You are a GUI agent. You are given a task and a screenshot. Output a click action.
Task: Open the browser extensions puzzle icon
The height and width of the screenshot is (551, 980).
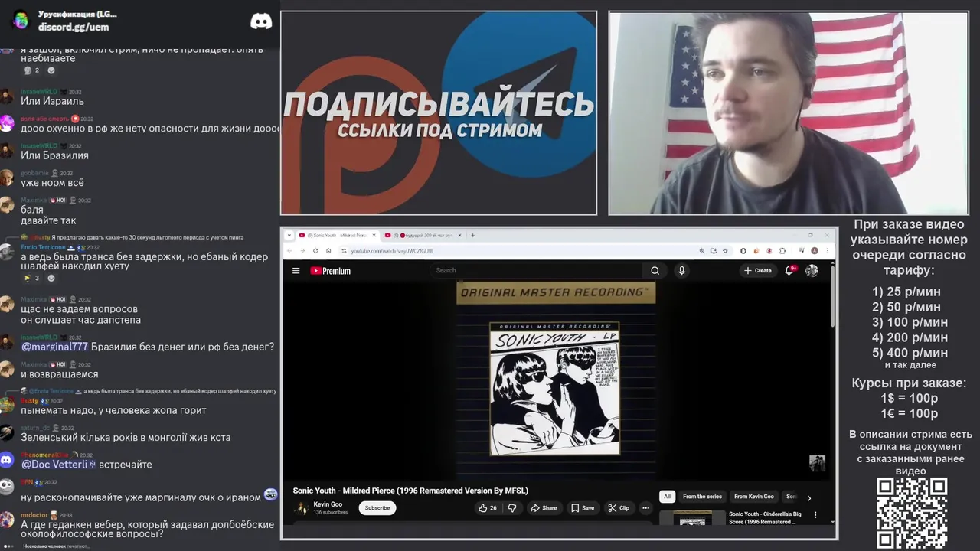pyautogui.click(x=782, y=251)
